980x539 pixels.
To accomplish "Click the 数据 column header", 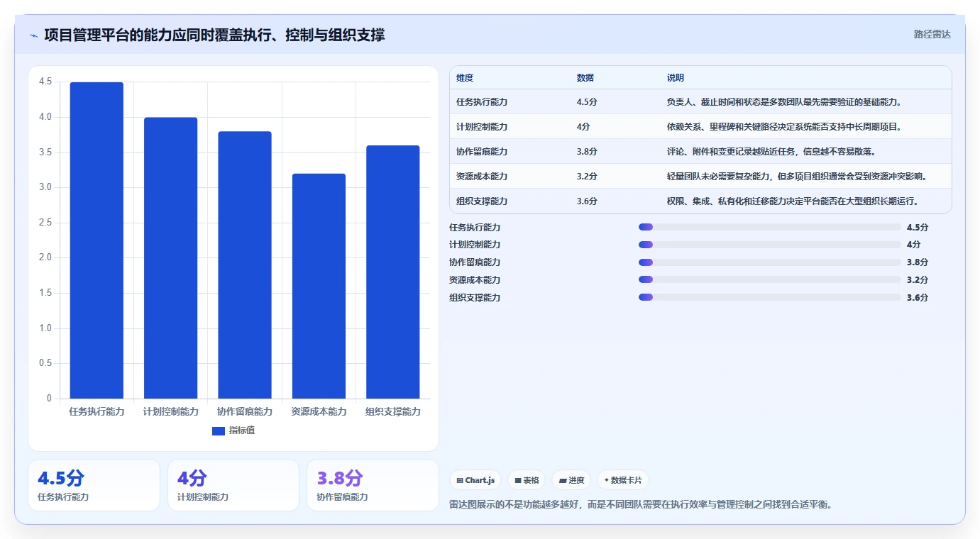I will point(585,78).
